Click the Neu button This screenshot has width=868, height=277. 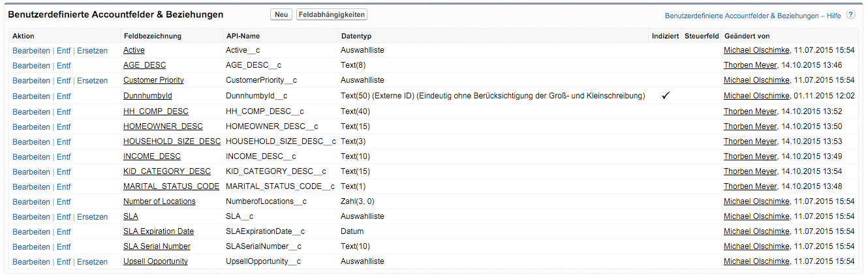[x=281, y=14]
